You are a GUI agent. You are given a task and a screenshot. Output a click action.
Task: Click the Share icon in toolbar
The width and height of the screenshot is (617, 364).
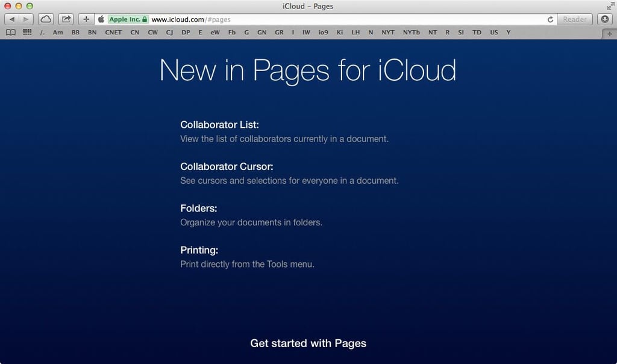(x=66, y=19)
